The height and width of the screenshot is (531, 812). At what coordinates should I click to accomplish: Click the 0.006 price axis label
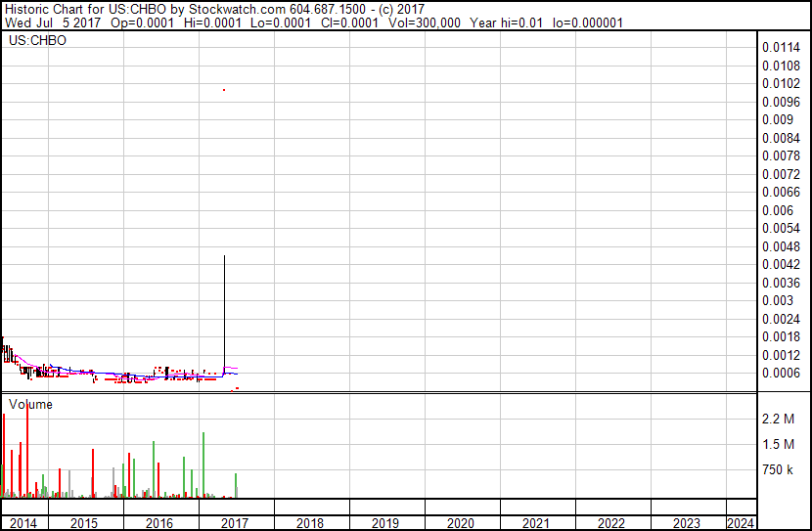(x=777, y=210)
